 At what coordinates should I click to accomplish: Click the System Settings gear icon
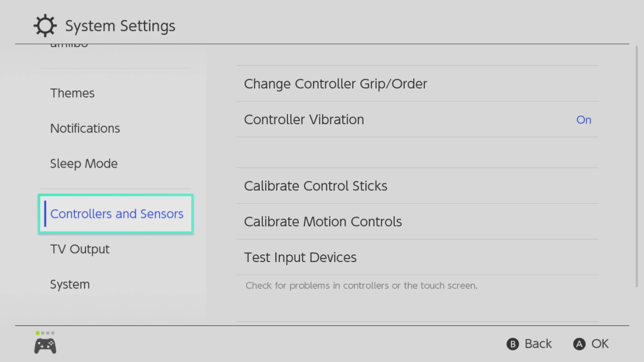click(x=45, y=25)
